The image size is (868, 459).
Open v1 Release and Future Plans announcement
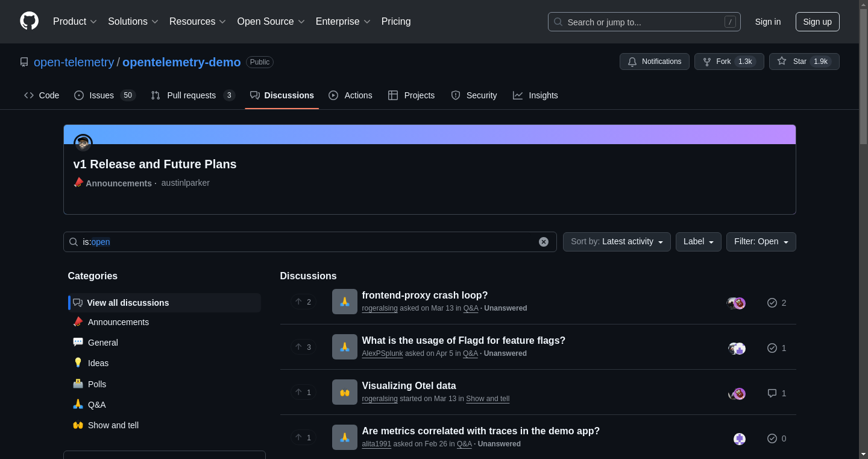[155, 164]
